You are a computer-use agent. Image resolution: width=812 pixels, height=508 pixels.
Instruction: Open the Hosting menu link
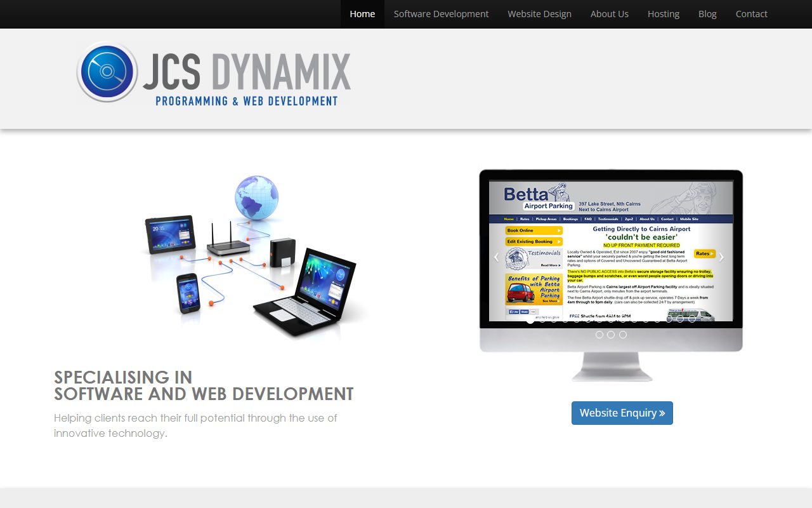[664, 14]
